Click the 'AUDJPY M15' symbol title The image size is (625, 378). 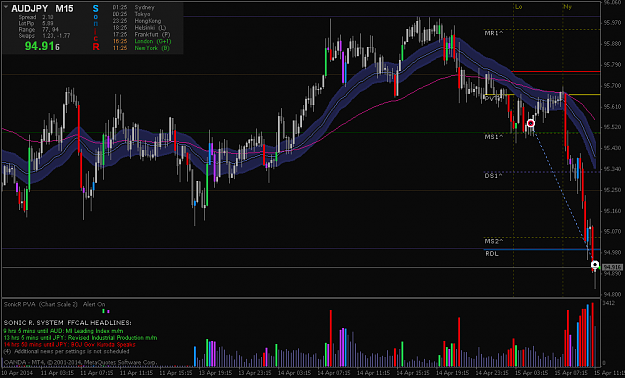click(42, 8)
